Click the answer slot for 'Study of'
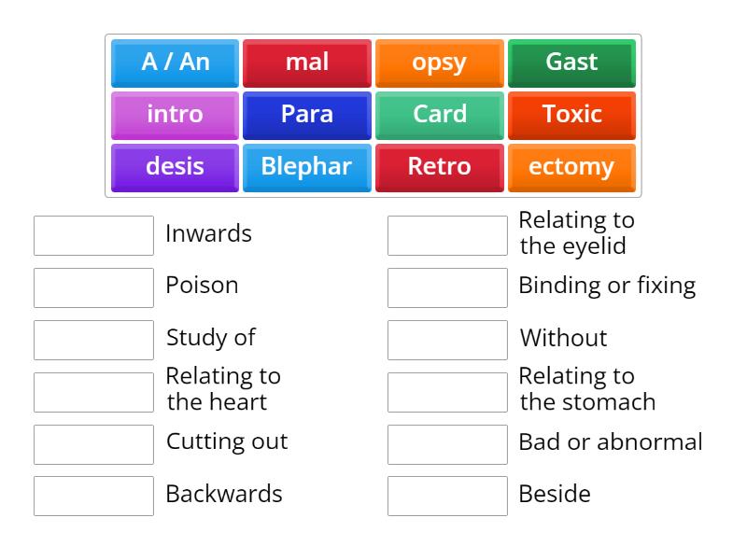The height and width of the screenshot is (560, 747). point(93,340)
